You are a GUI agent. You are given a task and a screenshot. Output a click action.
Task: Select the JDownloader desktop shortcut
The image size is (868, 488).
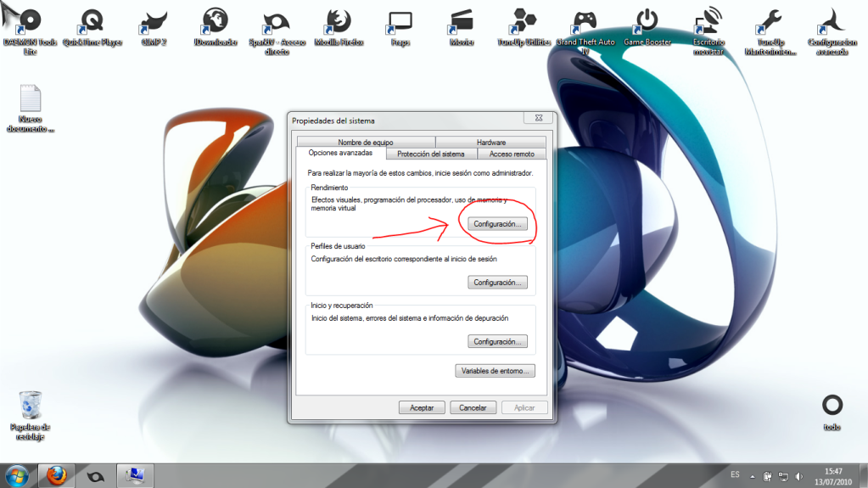215,23
